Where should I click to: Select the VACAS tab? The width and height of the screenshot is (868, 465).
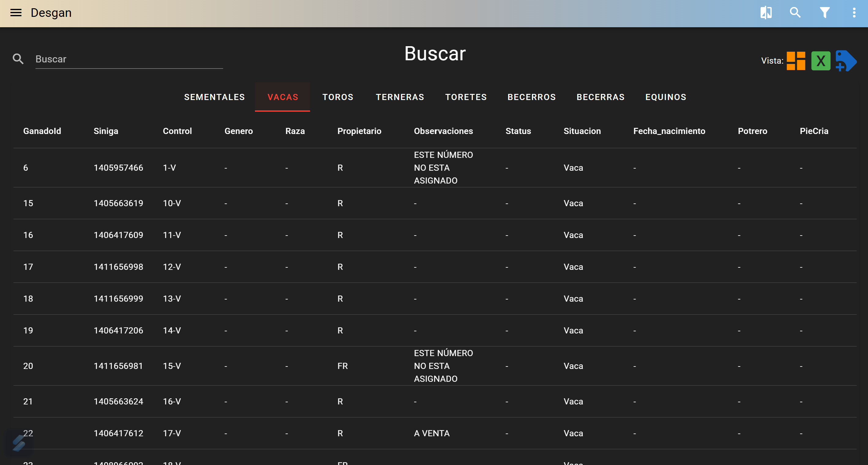click(x=282, y=97)
